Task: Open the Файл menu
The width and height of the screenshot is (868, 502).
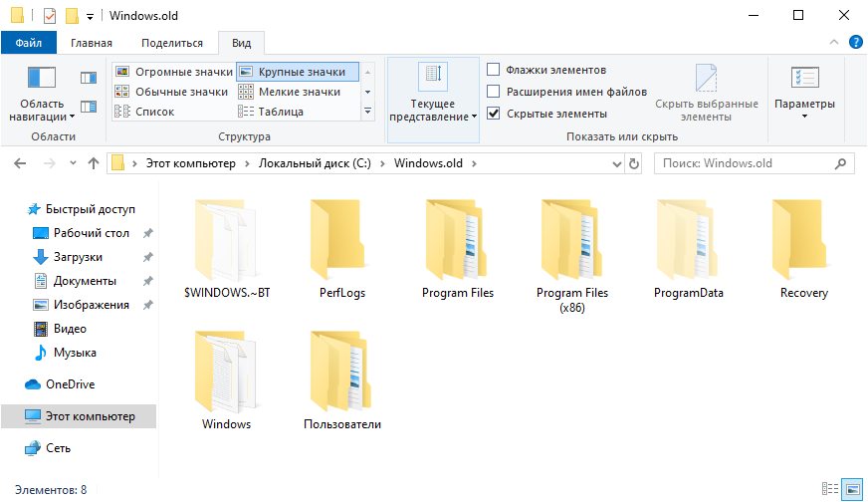Action: [29, 43]
